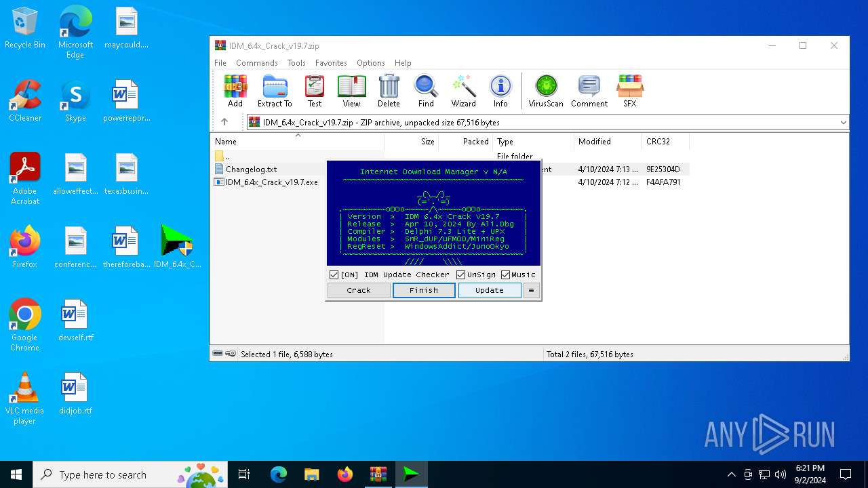Open Recycle Bin desktop icon
Viewport: 868px width, 488px height.
pyautogui.click(x=25, y=28)
